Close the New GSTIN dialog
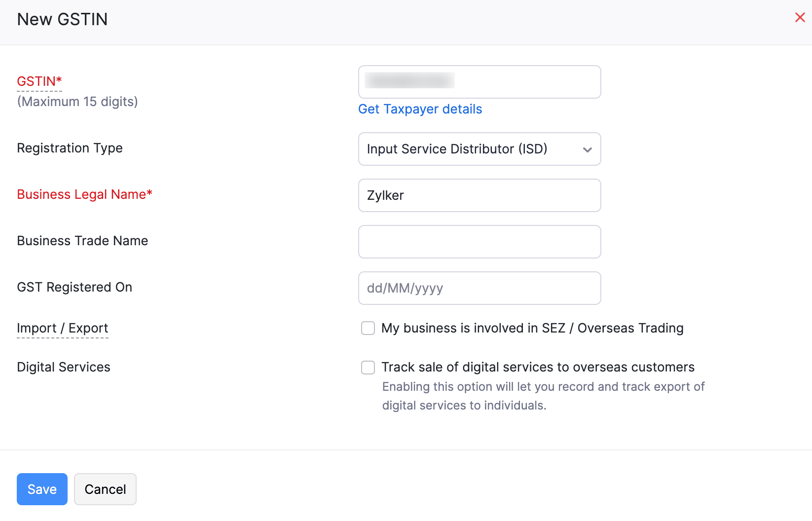The width and height of the screenshot is (812, 521). point(800,17)
